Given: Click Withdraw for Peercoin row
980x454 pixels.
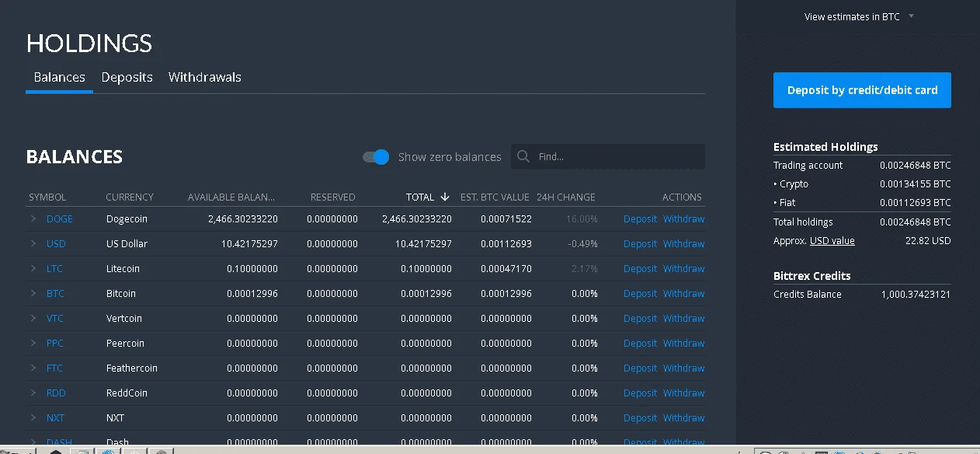Looking at the screenshot, I should (684, 343).
